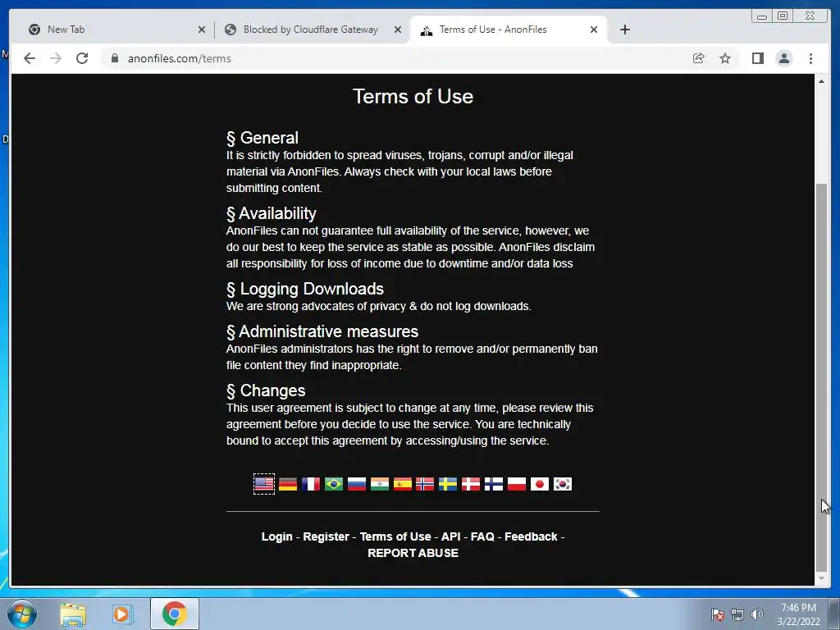Open the Action Center flag icon
The height and width of the screenshot is (630, 840).
(718, 614)
